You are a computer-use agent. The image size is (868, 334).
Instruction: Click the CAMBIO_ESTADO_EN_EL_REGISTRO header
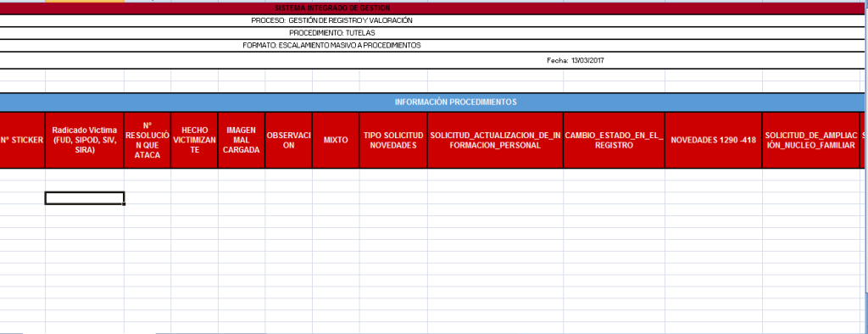614,140
